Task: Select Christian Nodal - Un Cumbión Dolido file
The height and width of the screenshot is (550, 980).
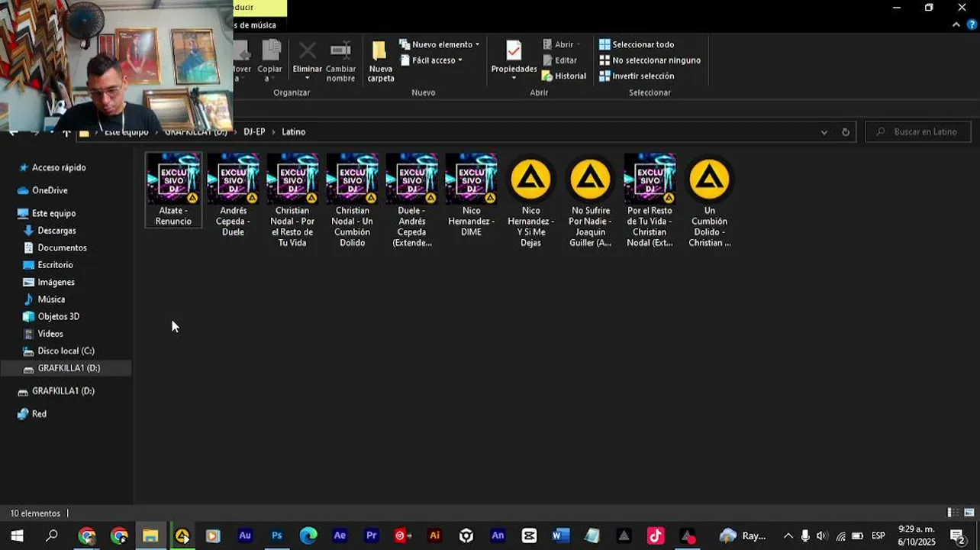Action: (x=353, y=201)
